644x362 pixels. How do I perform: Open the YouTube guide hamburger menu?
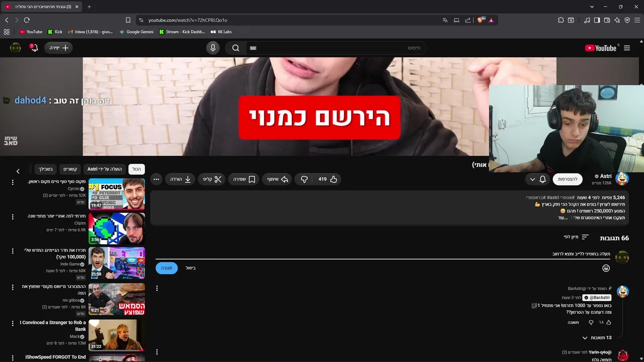(x=627, y=48)
